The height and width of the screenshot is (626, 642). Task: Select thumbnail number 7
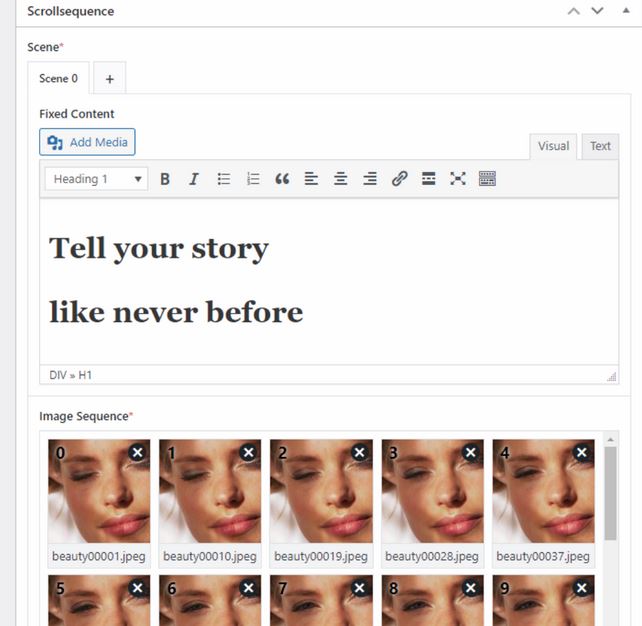321,600
